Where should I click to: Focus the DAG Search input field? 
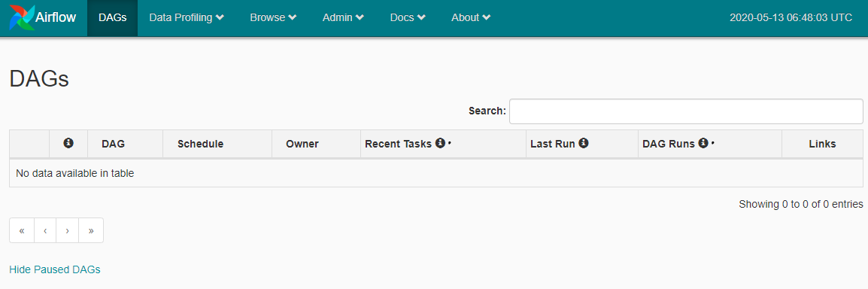[x=686, y=111]
